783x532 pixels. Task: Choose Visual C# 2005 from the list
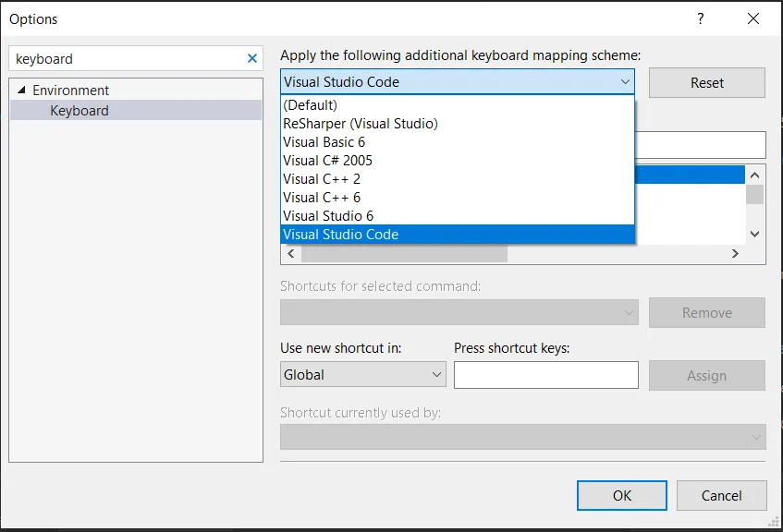[327, 160]
